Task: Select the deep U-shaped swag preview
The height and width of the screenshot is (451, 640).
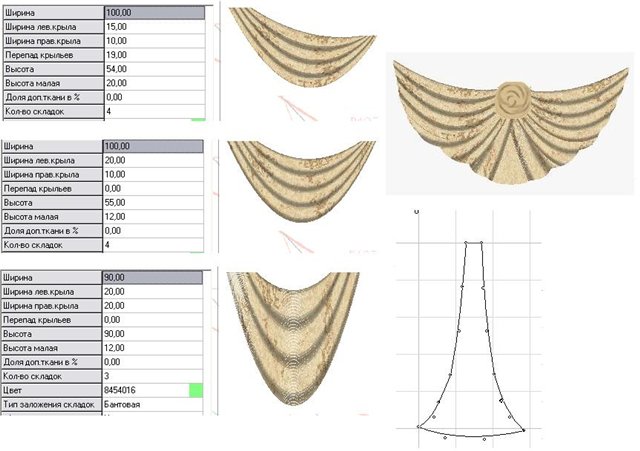Action: (292, 340)
